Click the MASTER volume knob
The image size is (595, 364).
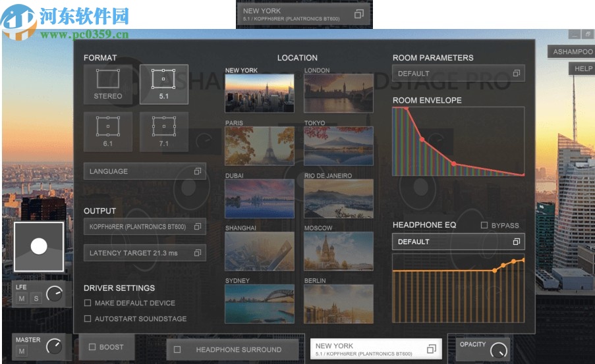[54, 347]
